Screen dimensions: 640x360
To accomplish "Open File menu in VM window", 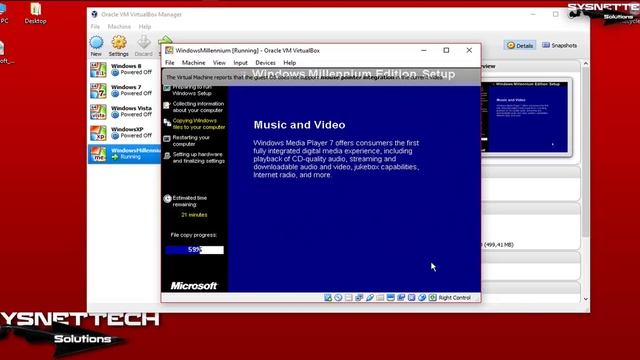I will coord(170,63).
